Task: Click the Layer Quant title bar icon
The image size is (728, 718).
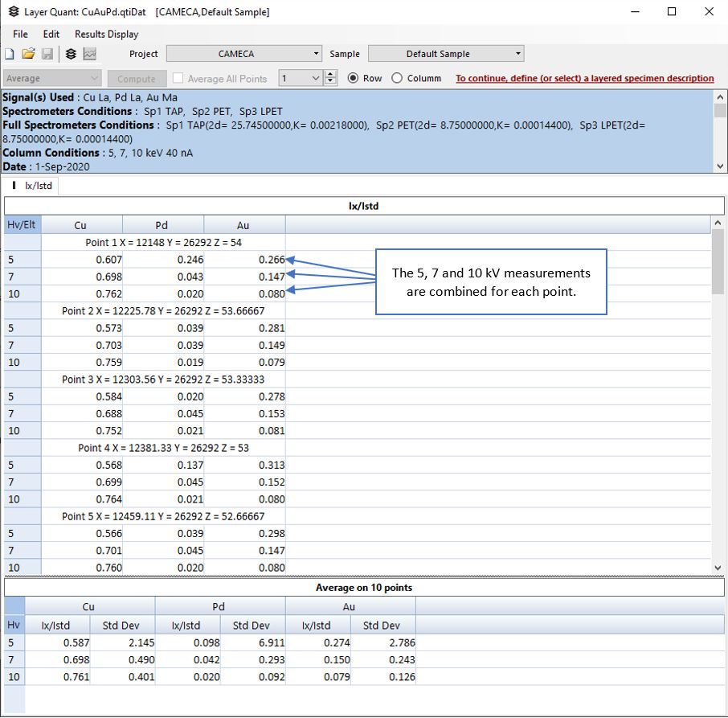Action: click(13, 12)
